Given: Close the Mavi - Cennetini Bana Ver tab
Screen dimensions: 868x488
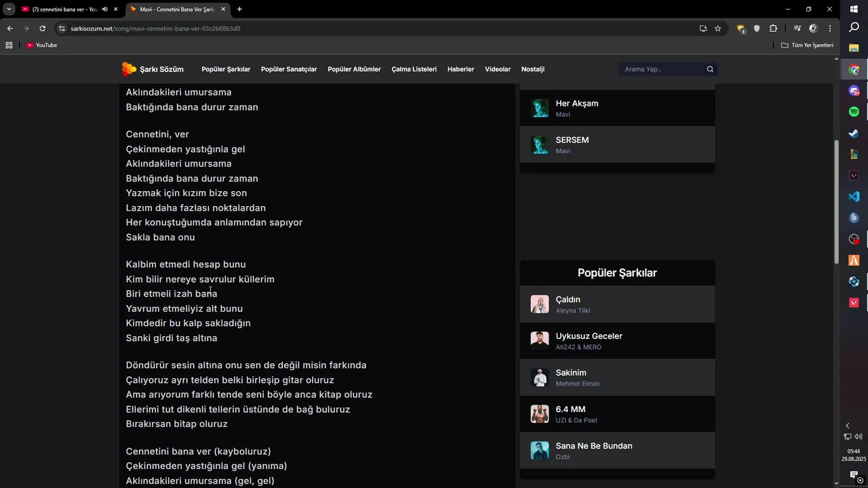Looking at the screenshot, I should (223, 9).
